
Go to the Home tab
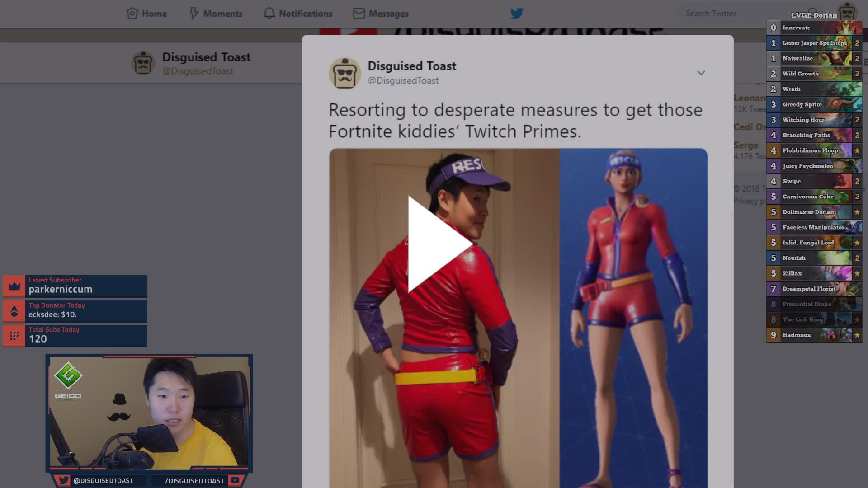pos(146,14)
